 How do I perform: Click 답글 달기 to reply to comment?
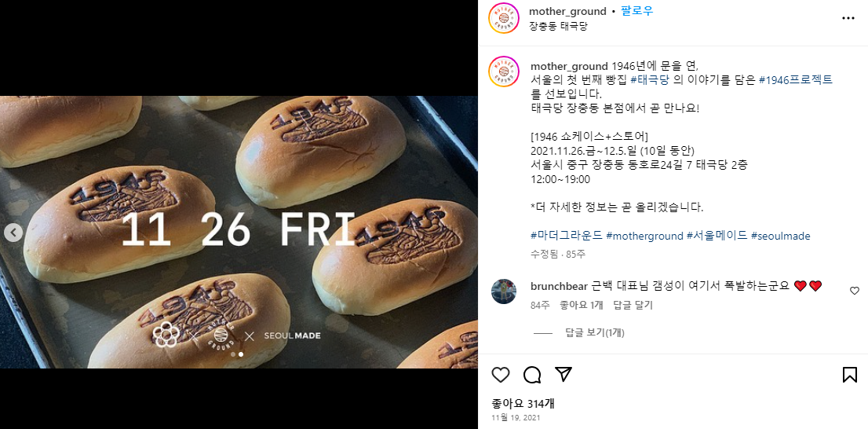633,305
